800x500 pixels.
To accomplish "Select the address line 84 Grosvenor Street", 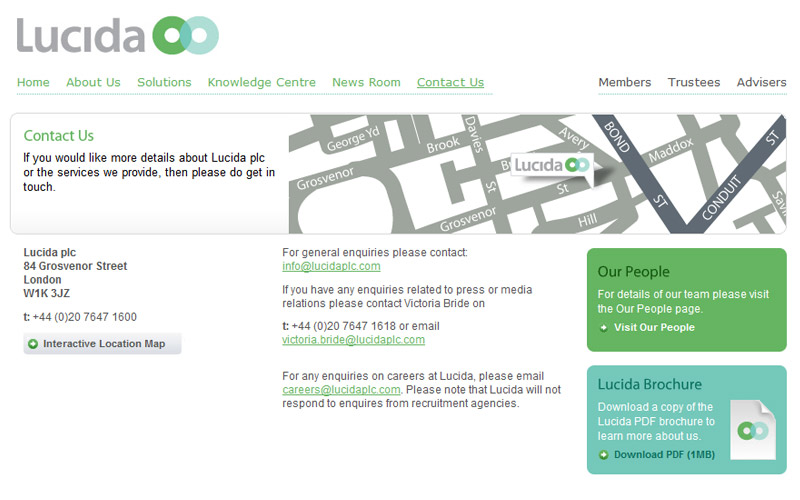I will (75, 266).
